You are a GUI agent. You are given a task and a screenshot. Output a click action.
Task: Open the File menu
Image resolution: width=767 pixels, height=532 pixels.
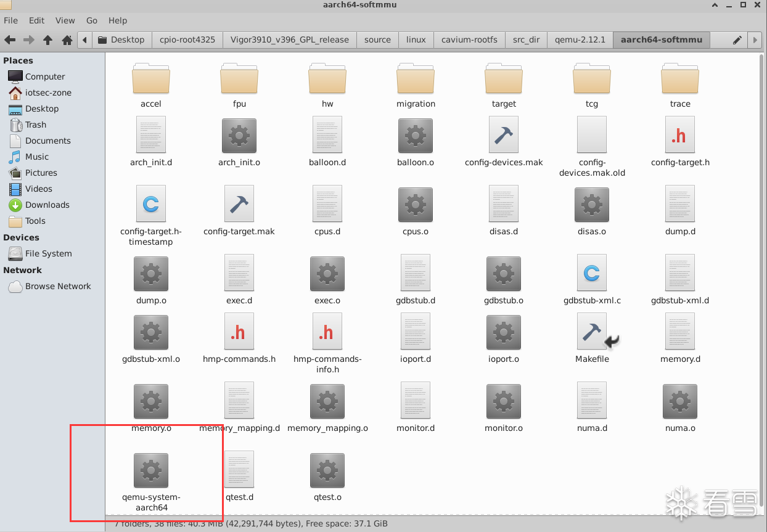tap(10, 20)
